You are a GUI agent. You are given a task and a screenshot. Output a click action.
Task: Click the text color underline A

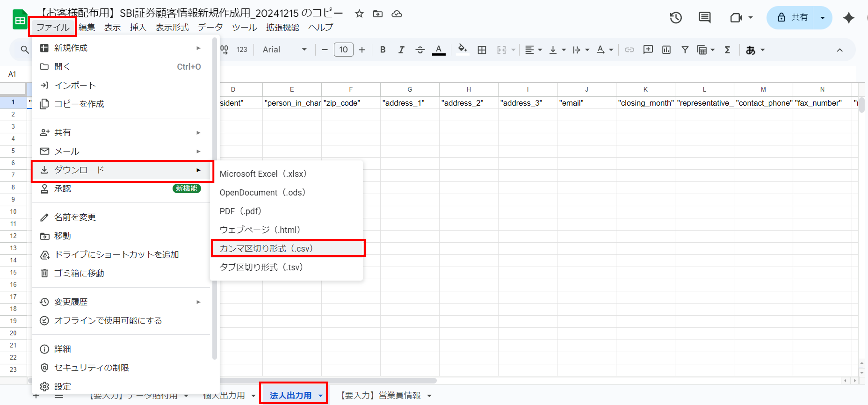click(438, 50)
